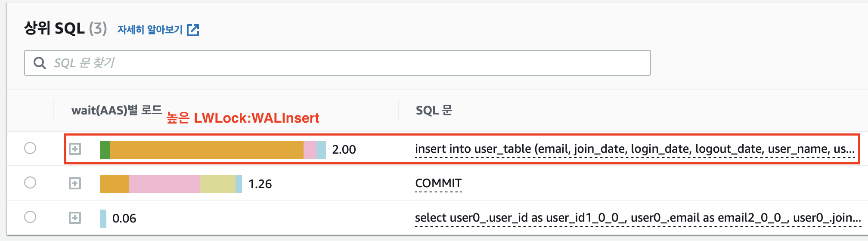Open the COMMIT SQL statement link
The height and width of the screenshot is (241, 868).
pyautogui.click(x=438, y=183)
